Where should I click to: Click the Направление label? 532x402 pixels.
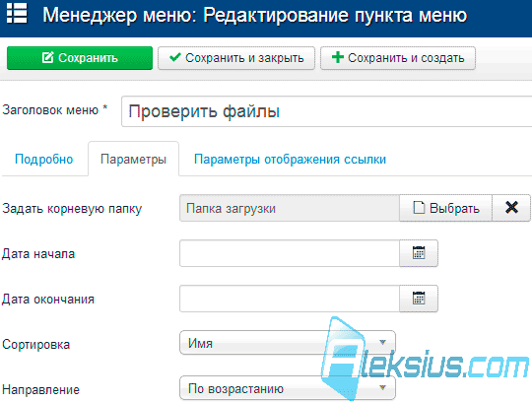pos(40,390)
